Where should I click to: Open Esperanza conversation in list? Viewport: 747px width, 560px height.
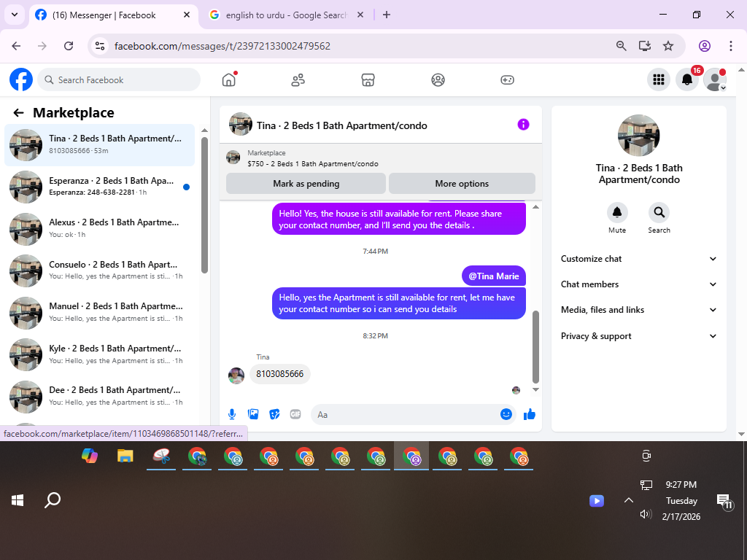coord(99,187)
